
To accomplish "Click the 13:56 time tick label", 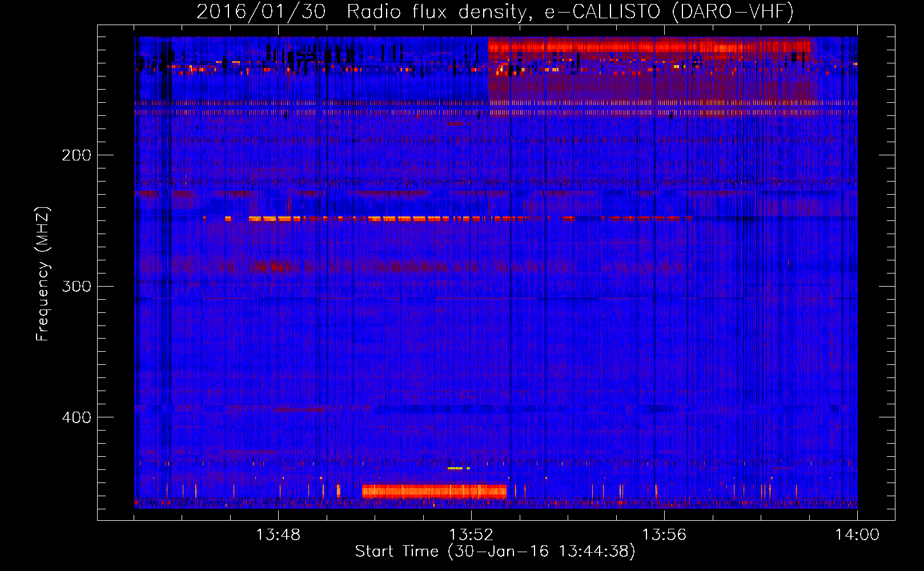I will click(664, 535).
